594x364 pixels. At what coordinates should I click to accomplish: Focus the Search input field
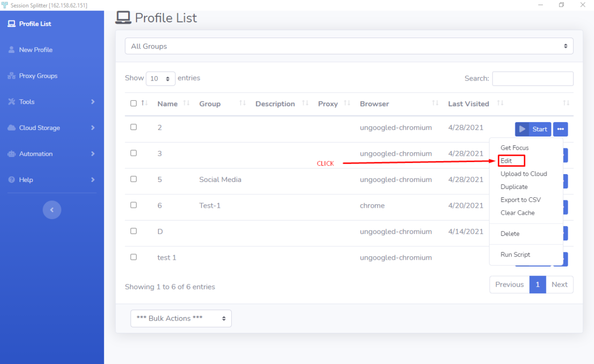tap(533, 79)
